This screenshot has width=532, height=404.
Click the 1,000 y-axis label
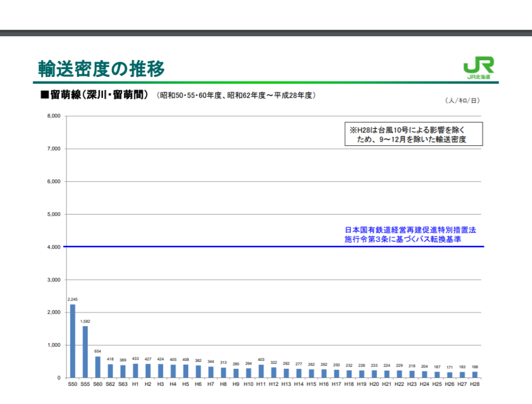point(54,345)
